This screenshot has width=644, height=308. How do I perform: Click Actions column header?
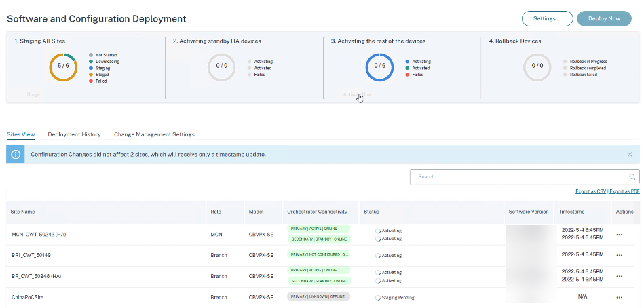coord(625,212)
